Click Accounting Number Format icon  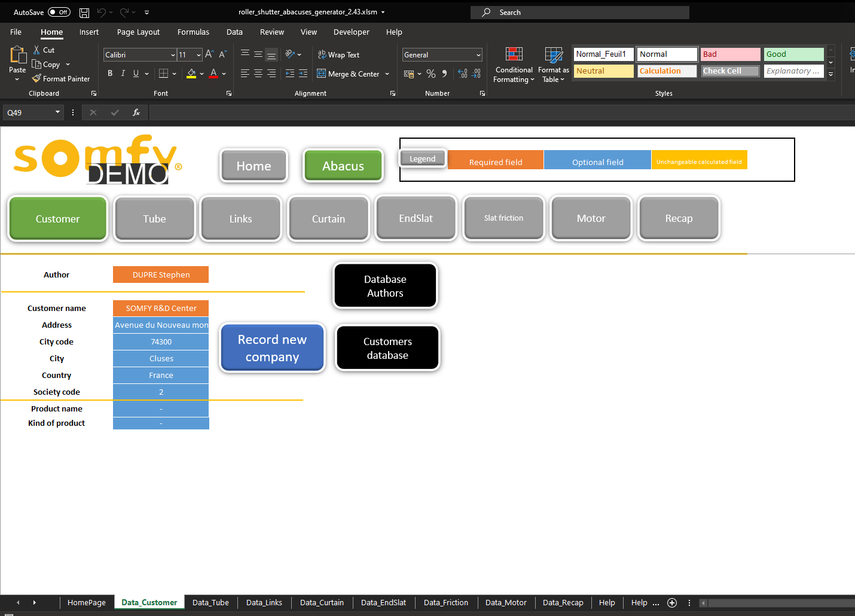coord(409,74)
